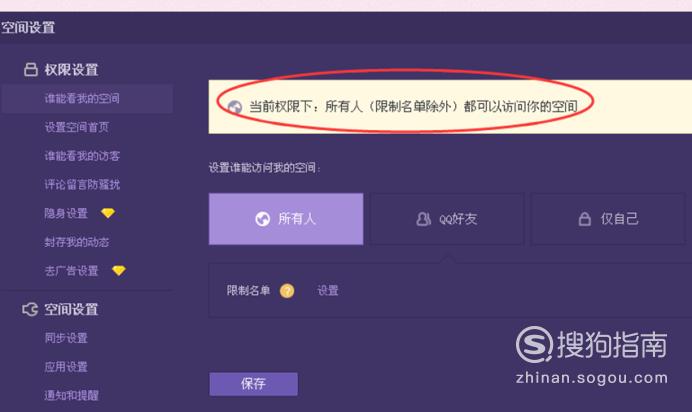The height and width of the screenshot is (412, 692).
Task: Select 仅自己 access option
Action: [x=608, y=219]
